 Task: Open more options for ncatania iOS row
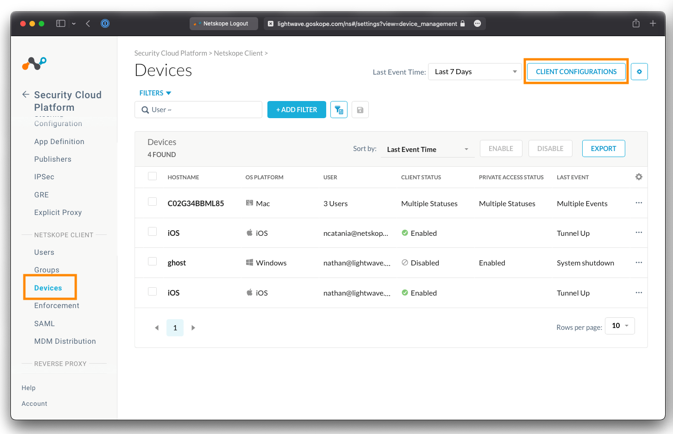click(639, 233)
